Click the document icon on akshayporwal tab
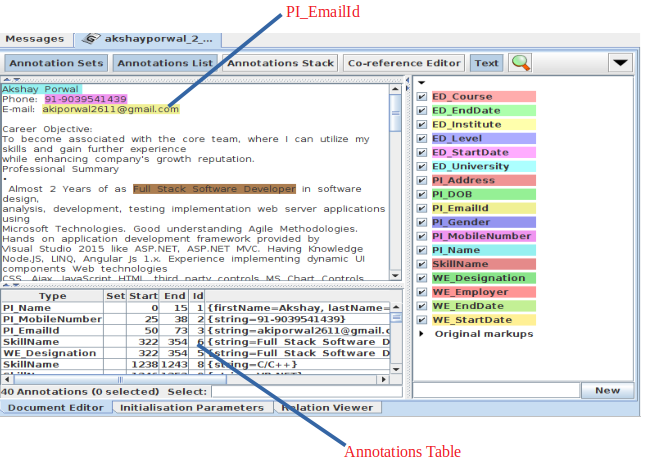The height and width of the screenshot is (465, 647). 91,39
